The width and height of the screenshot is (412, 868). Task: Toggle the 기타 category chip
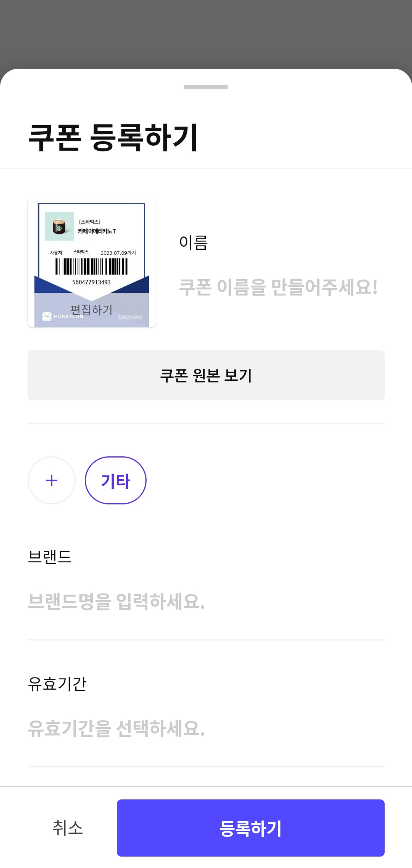tap(115, 480)
